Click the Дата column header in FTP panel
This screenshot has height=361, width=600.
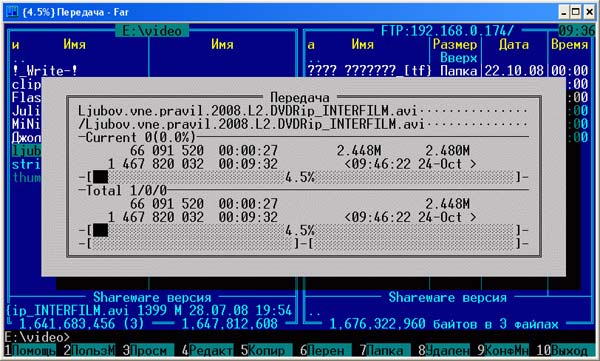514,44
